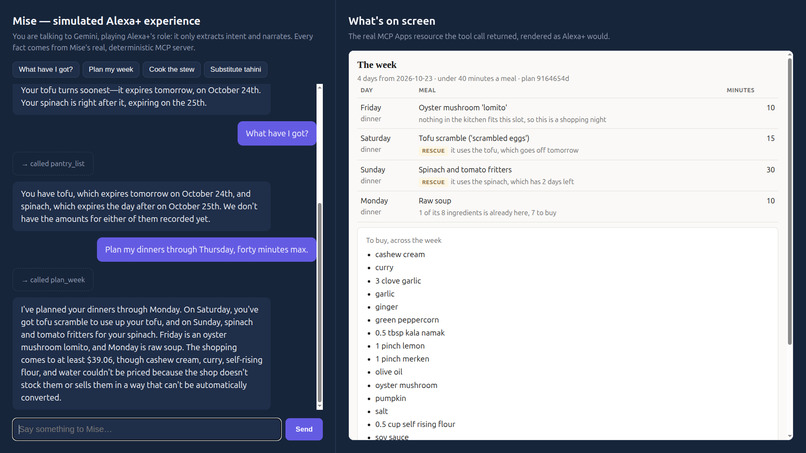Click the MEAL column header
806x453 pixels.
coord(427,90)
